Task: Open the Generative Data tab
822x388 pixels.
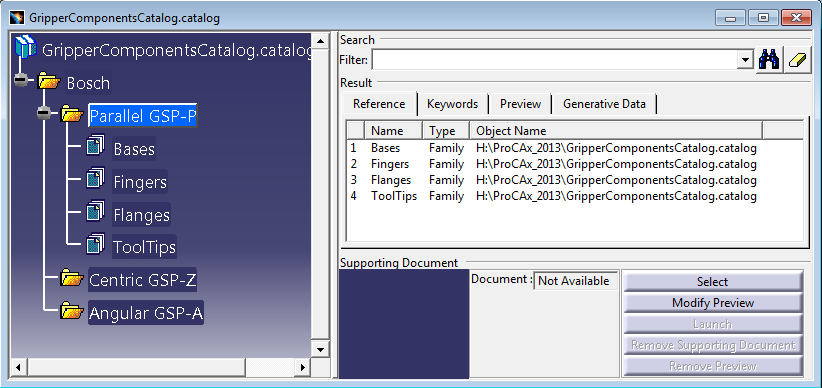Action: 604,104
